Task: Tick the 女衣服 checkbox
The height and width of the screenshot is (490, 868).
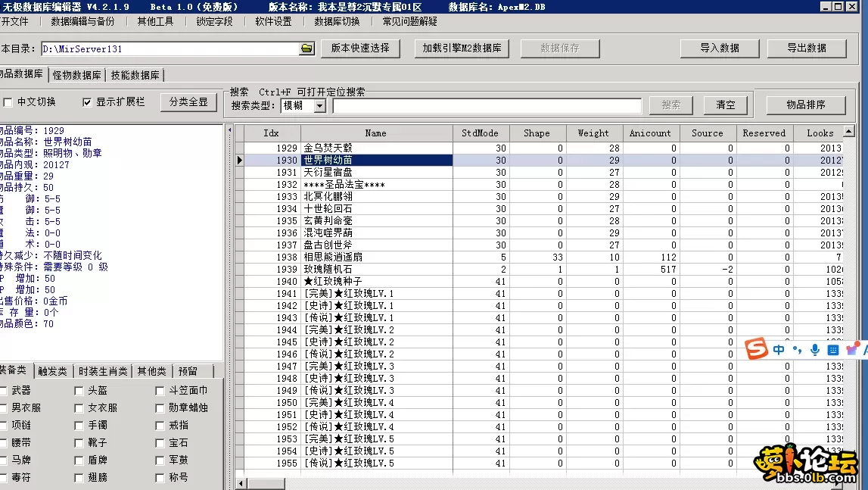Action: pyautogui.click(x=79, y=408)
